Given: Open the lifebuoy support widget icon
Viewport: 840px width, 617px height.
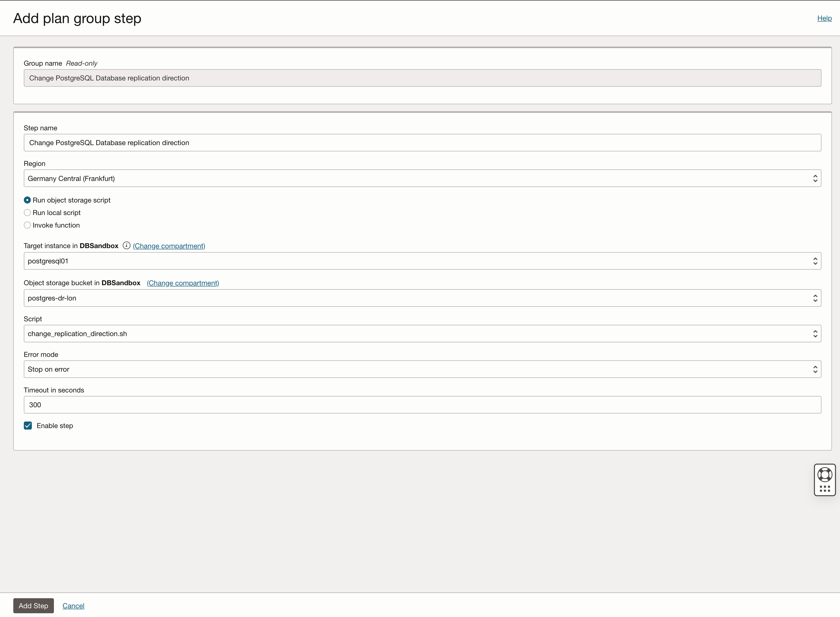Looking at the screenshot, I should click(x=825, y=475).
